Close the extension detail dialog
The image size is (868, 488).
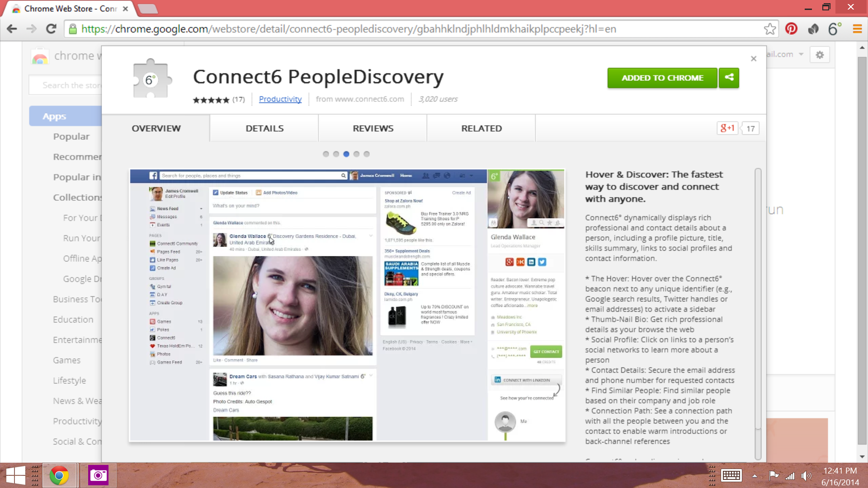[754, 58]
